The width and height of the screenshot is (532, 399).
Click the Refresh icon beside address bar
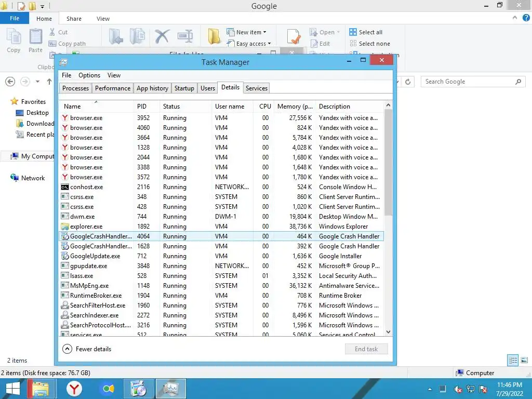coord(408,82)
